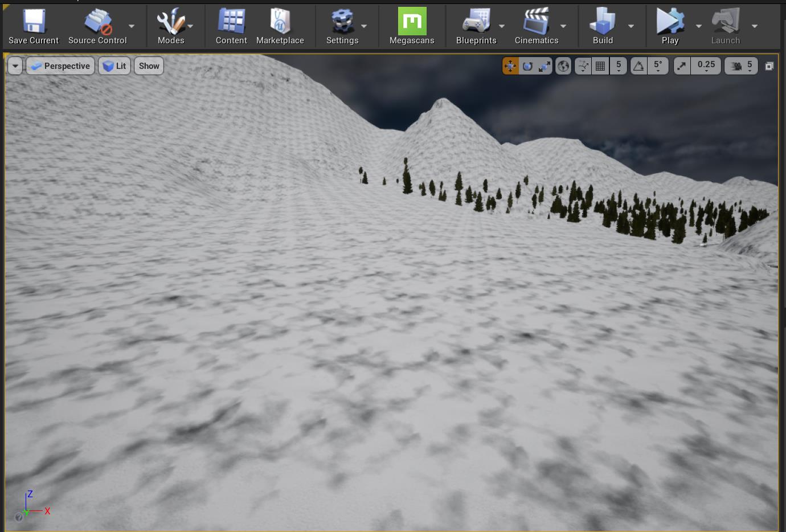This screenshot has height=532, width=786.
Task: Open the Modes tool panel
Action: pyautogui.click(x=171, y=27)
